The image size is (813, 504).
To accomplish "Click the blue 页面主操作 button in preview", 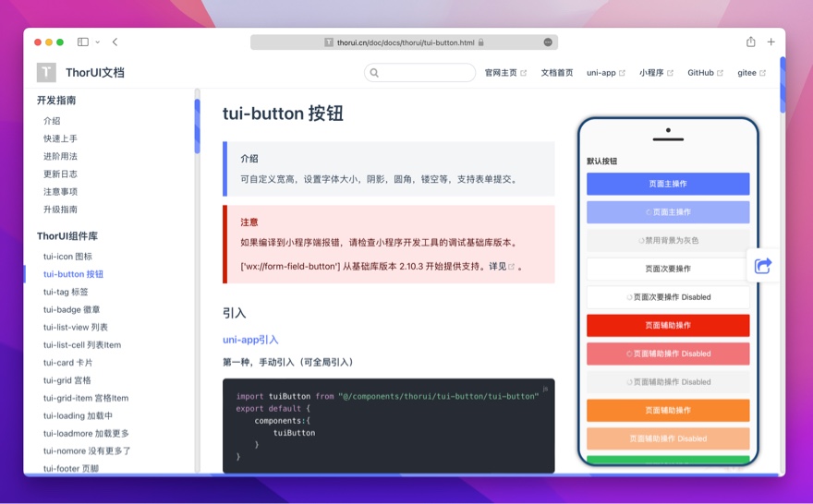I will [x=668, y=184].
